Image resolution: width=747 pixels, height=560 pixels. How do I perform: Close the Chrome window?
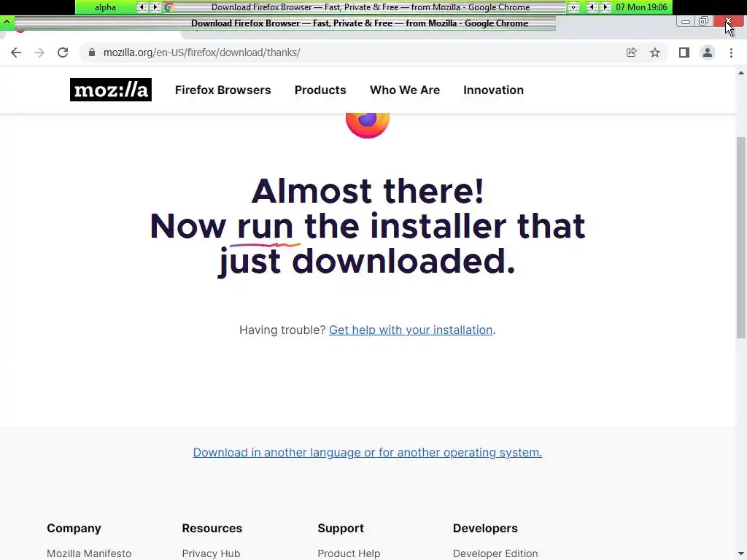point(729,21)
